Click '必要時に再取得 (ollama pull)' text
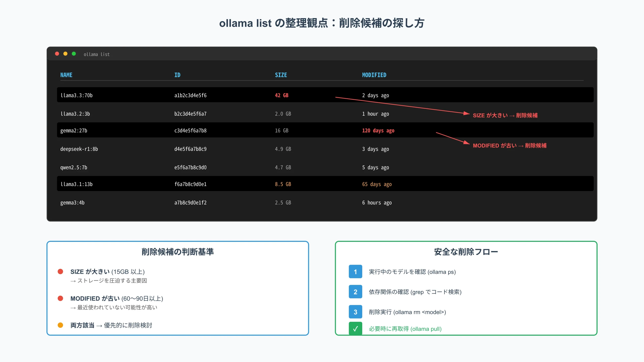The image size is (644, 362). (405, 329)
